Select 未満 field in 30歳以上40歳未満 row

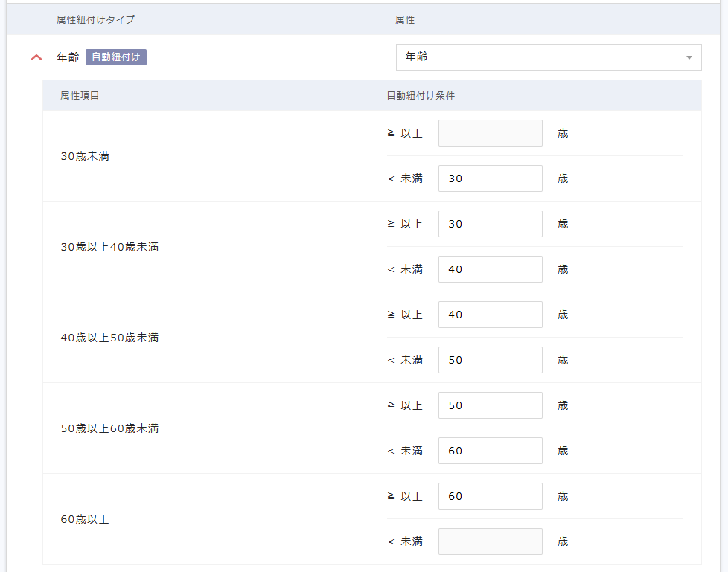click(490, 269)
